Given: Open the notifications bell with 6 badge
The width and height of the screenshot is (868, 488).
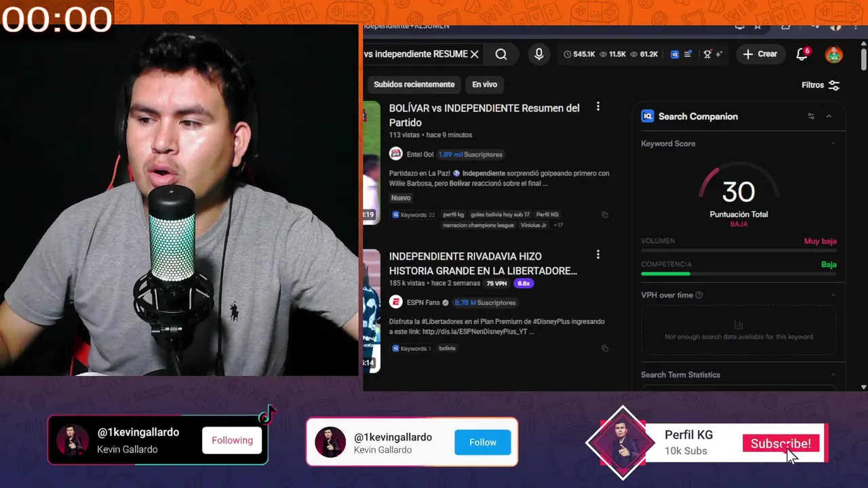Looking at the screenshot, I should (802, 54).
